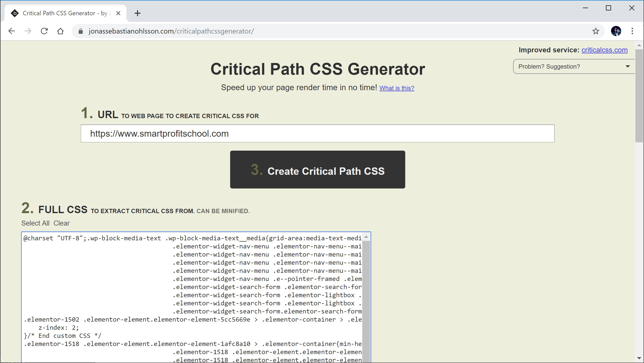
Task: Click the CSS textarea scroll up arrow
Action: click(x=366, y=237)
